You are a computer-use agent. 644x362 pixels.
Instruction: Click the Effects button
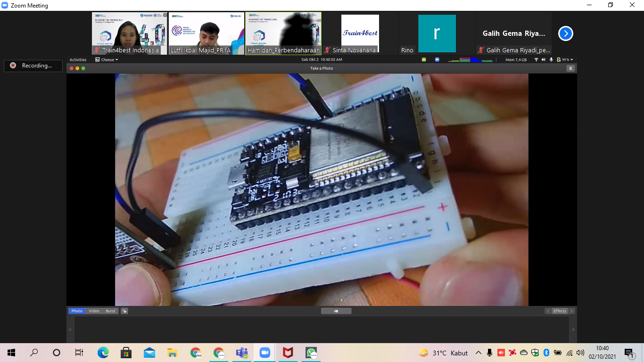560,311
